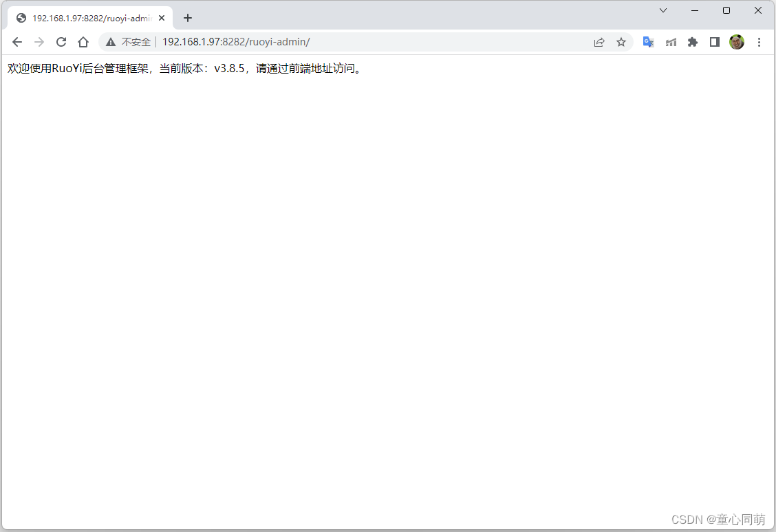Close the browser window
The width and height of the screenshot is (776, 532).
pyautogui.click(x=757, y=10)
